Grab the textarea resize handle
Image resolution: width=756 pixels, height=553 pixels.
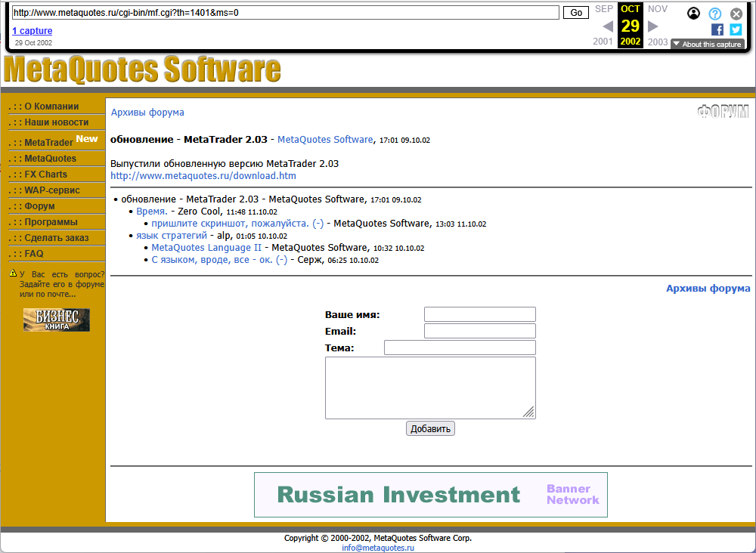529,412
